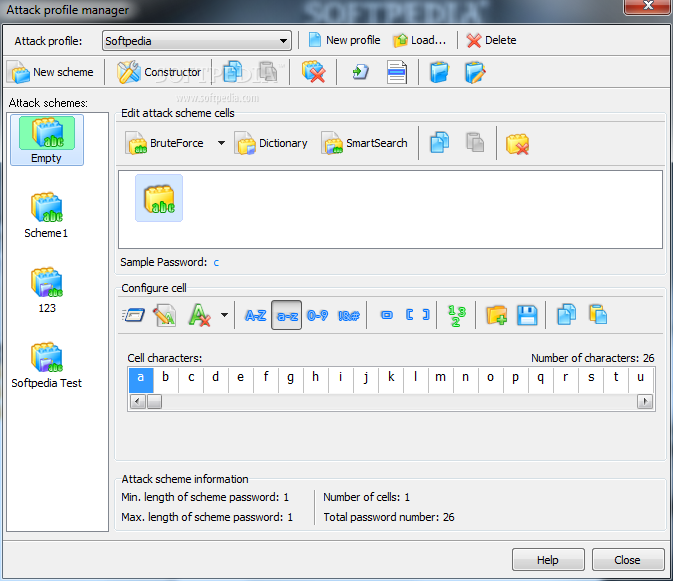Viewport: 673px width, 581px height.
Task: Copy the selected attack scheme
Action: [233, 72]
